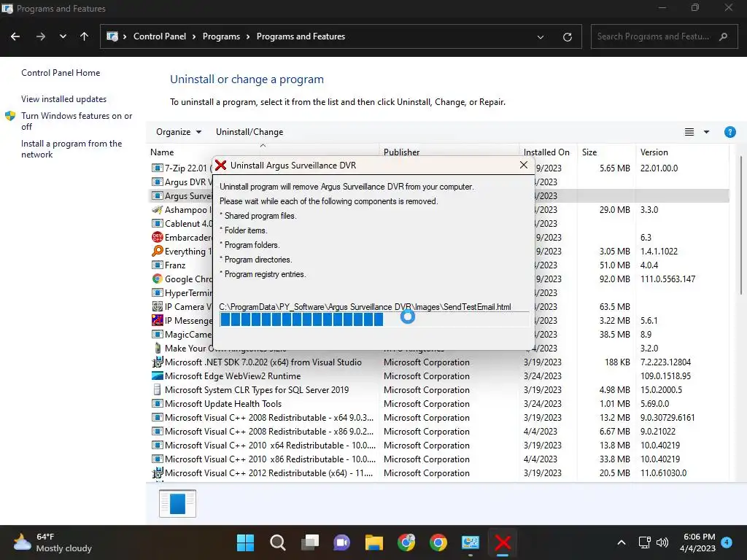The image size is (747, 560).
Task: Open Install a program from the network
Action: [71, 149]
